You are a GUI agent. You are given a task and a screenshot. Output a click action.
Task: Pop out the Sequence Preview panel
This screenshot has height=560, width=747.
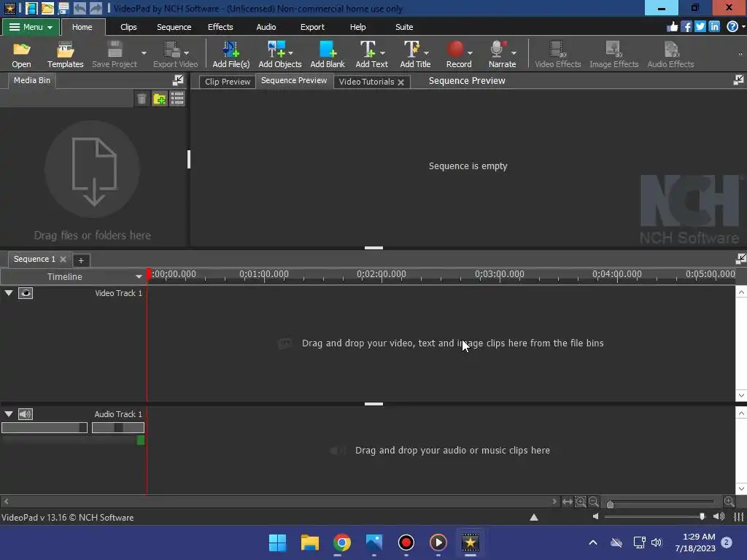(x=738, y=80)
